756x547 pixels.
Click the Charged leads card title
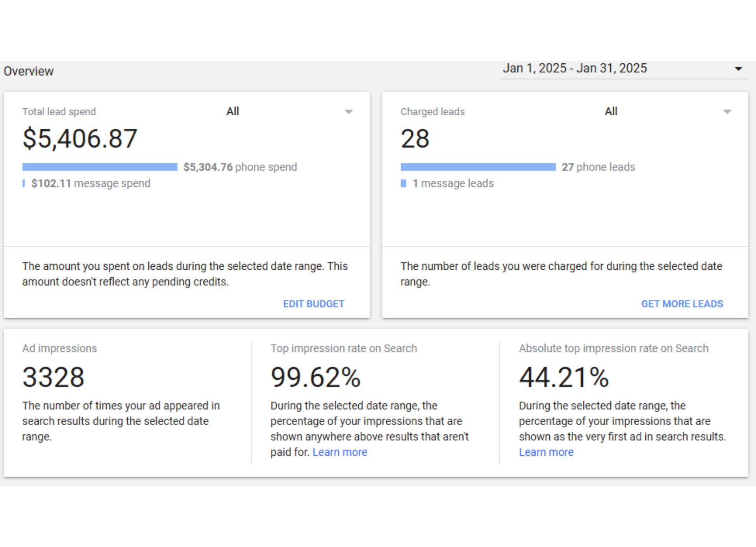(432, 111)
